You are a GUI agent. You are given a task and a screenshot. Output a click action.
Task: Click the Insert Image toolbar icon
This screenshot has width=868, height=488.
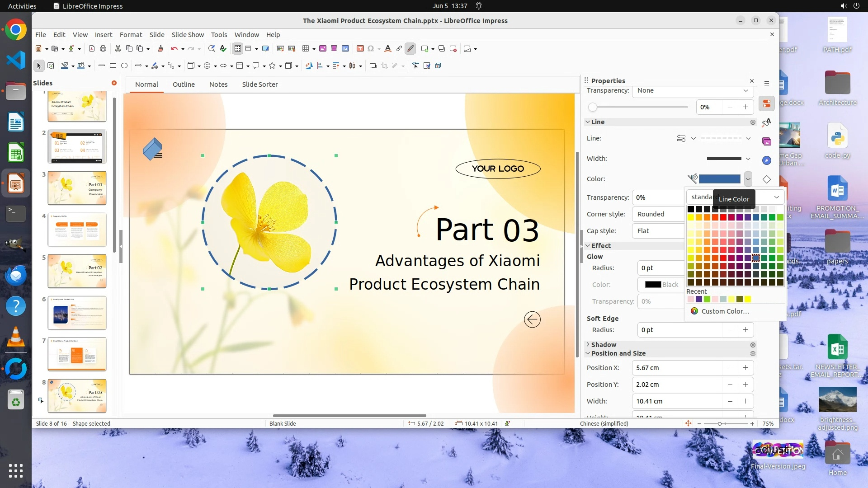(323, 49)
